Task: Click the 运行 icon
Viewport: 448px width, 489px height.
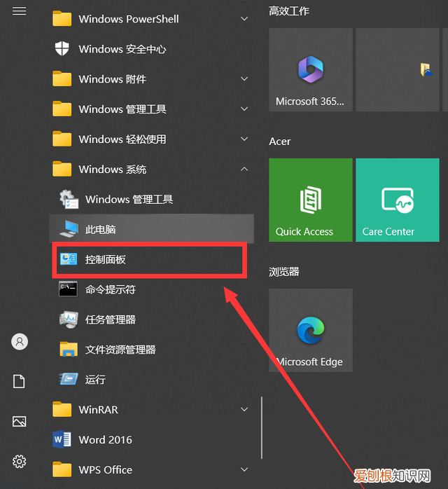Action: tap(69, 379)
